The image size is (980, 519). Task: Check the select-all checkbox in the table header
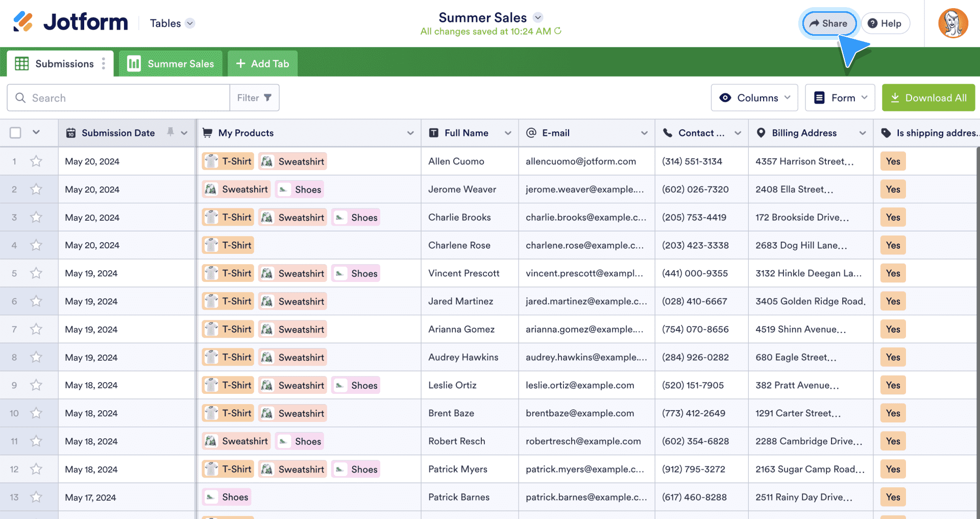[15, 132]
